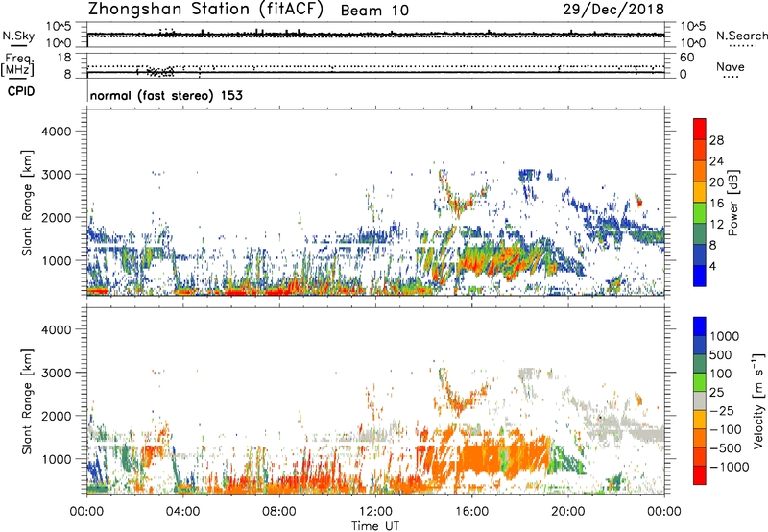
Task: Click the 'Slant Range [km]' label of the power panel
Action: point(28,203)
